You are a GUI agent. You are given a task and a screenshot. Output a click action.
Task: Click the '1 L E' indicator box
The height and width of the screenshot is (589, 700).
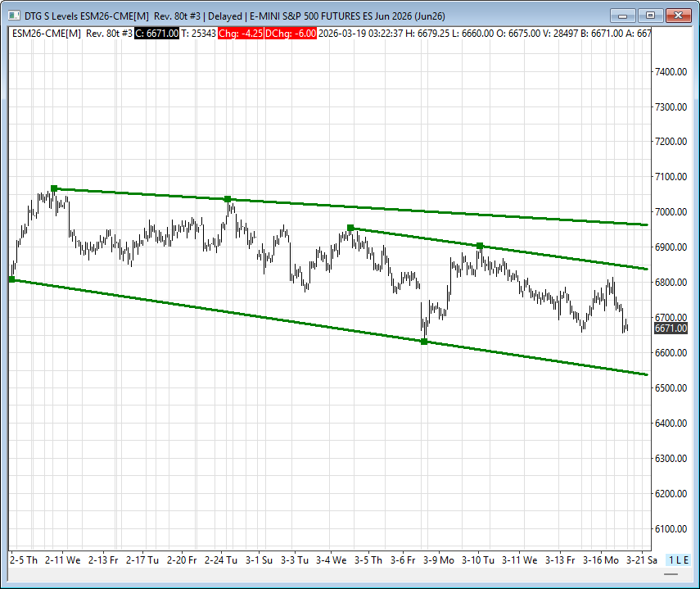678,560
